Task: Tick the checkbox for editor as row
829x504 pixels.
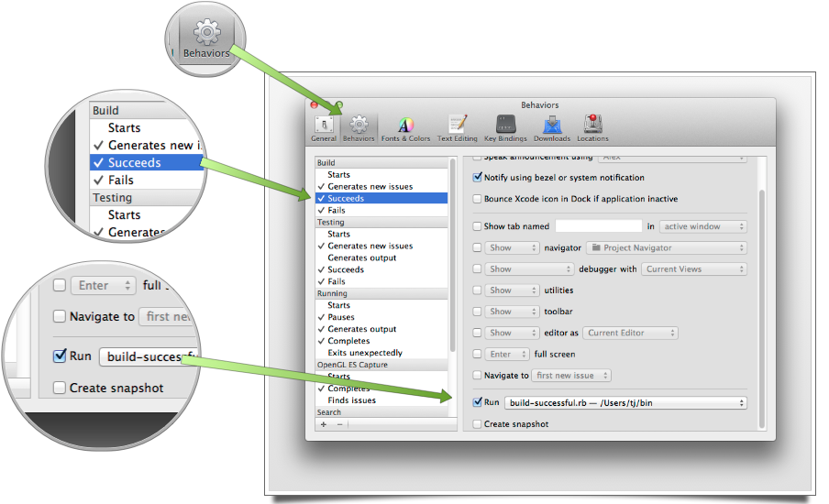Action: point(478,333)
